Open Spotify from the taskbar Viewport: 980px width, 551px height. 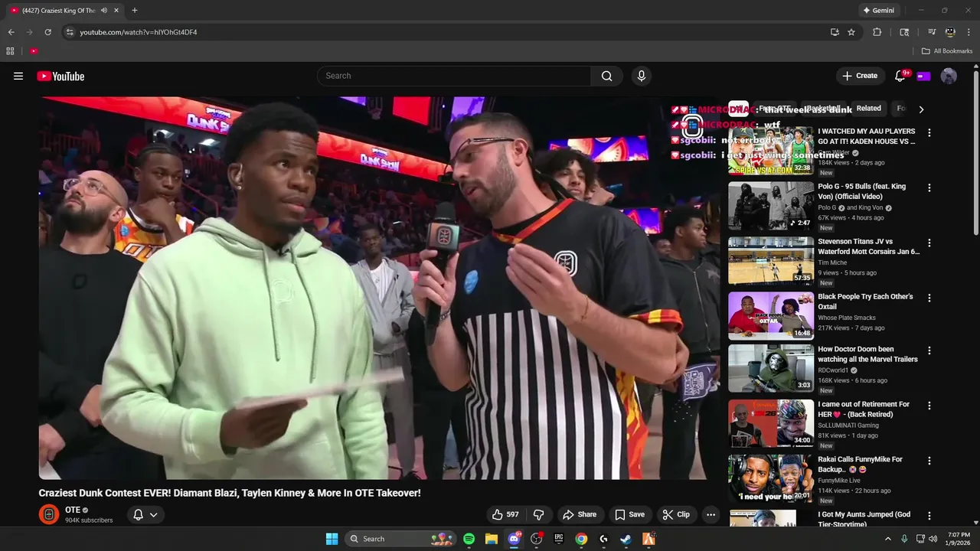[x=469, y=539]
